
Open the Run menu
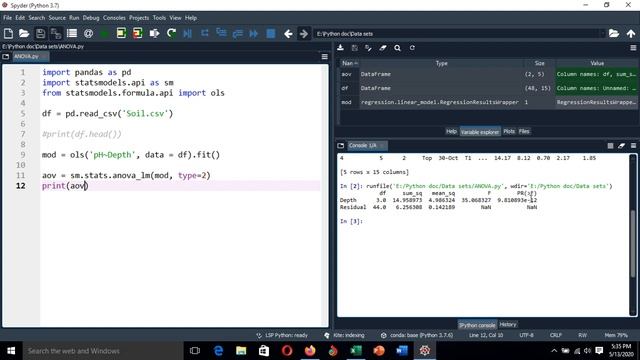coord(74,18)
